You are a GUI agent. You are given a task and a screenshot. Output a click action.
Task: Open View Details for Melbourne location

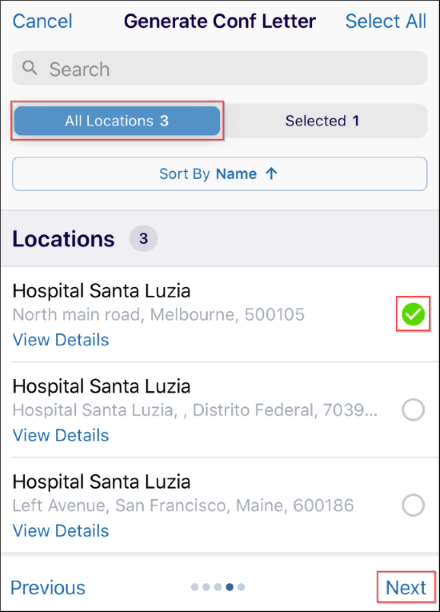click(x=61, y=340)
